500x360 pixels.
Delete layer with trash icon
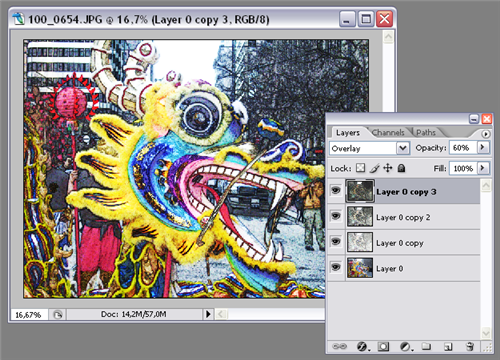[x=470, y=347]
